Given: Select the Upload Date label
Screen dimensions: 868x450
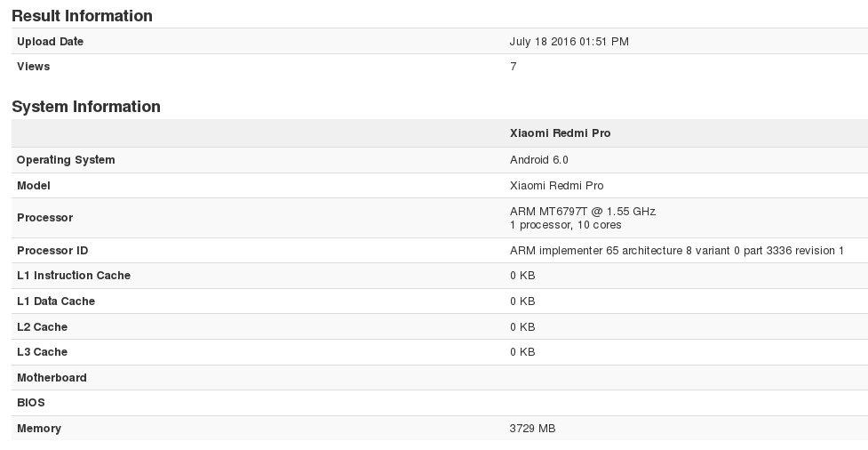Looking at the screenshot, I should pyautogui.click(x=50, y=42).
